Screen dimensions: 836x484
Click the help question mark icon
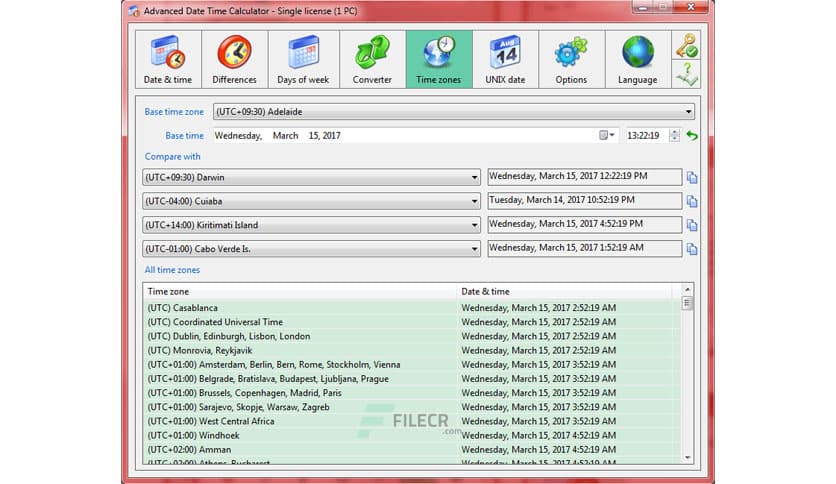(x=686, y=74)
